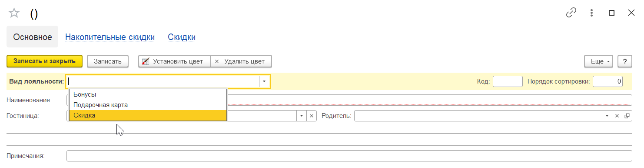644x168 pixels.
Task: Open the Накопительные скидки link
Action: (110, 37)
